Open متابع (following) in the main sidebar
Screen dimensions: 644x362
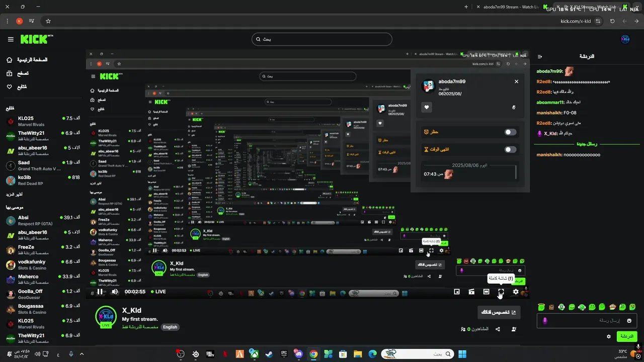pyautogui.click(x=18, y=87)
